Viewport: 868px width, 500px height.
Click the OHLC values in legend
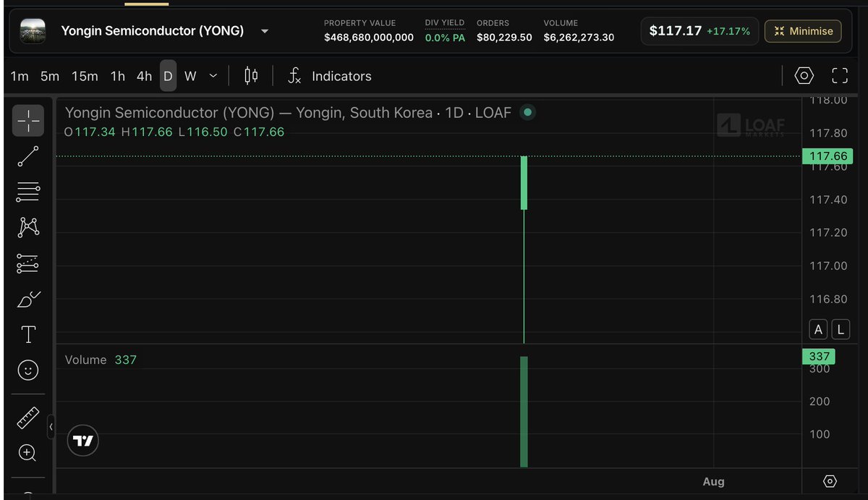click(174, 132)
